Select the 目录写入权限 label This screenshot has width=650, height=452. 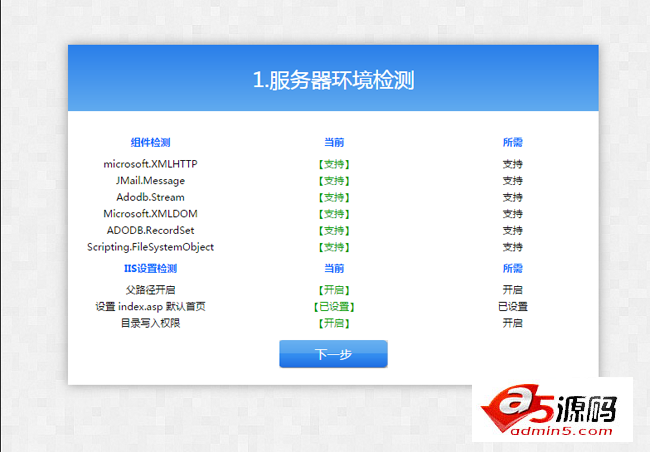point(150,323)
